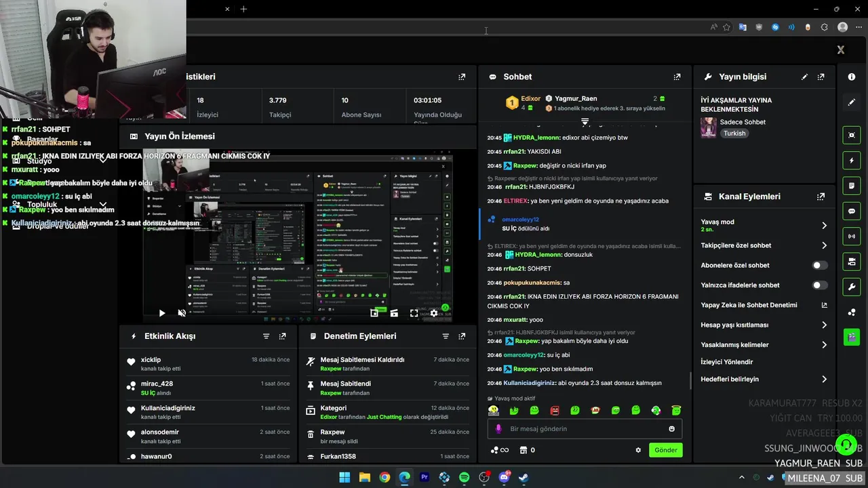Pop out the Yayın bilgisi panel

(x=821, y=77)
